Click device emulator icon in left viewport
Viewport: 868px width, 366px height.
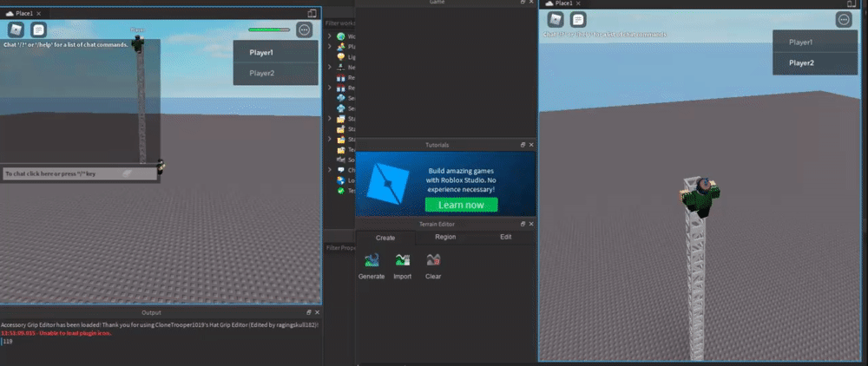(x=312, y=13)
